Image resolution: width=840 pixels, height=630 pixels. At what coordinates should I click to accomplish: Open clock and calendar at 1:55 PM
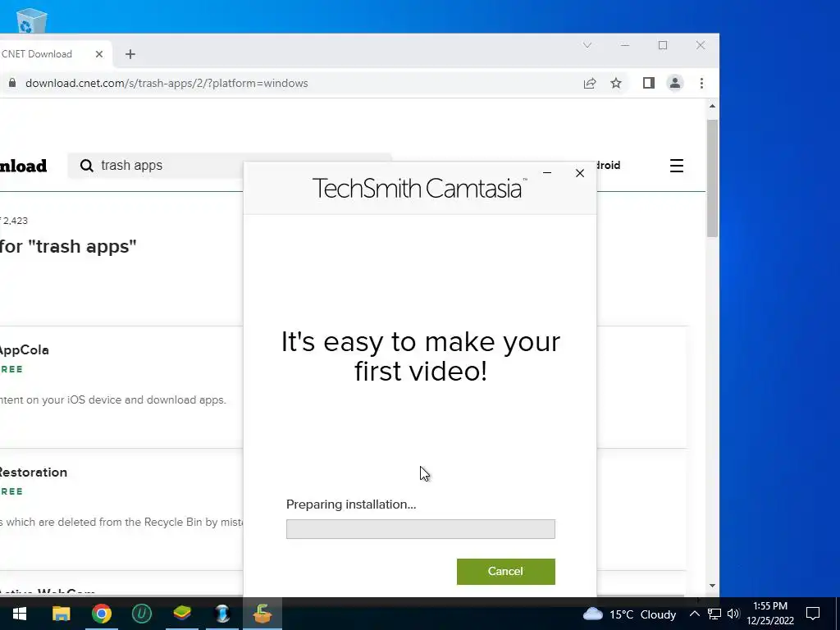coord(770,614)
